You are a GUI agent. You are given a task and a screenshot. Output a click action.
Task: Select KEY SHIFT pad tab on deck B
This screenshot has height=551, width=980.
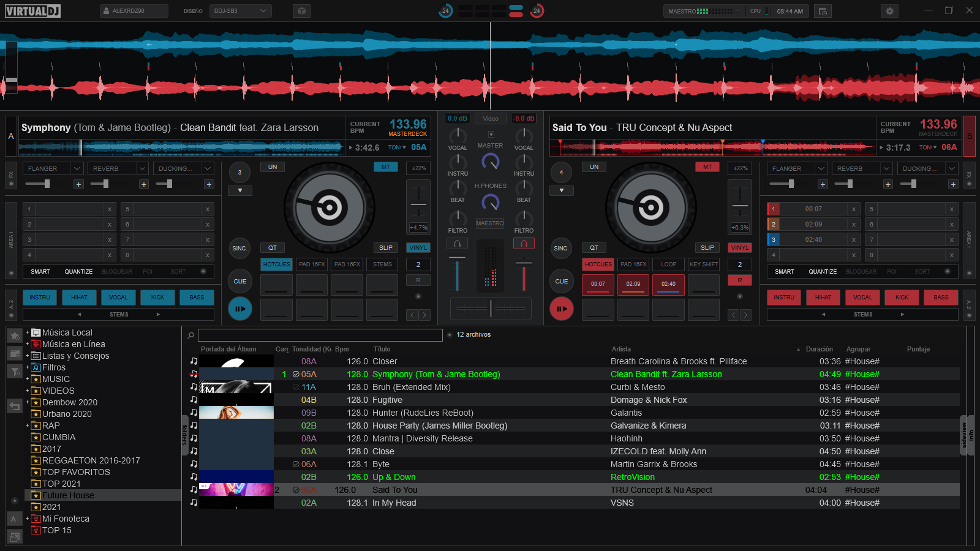[704, 264]
